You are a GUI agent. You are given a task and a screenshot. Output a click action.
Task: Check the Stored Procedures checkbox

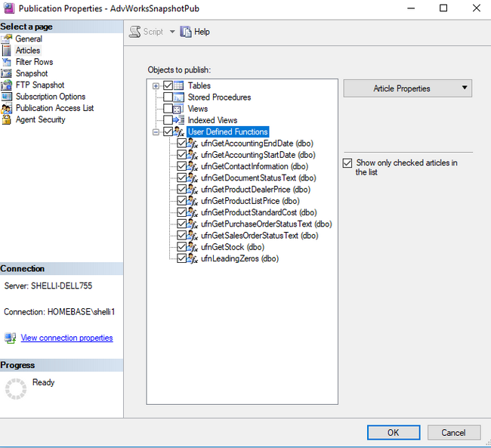click(x=168, y=97)
